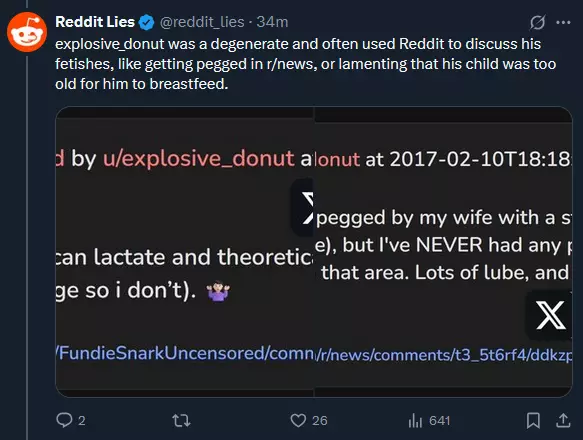Repost this tweet with retweet icon
This screenshot has height=440, width=583.
click(x=181, y=421)
